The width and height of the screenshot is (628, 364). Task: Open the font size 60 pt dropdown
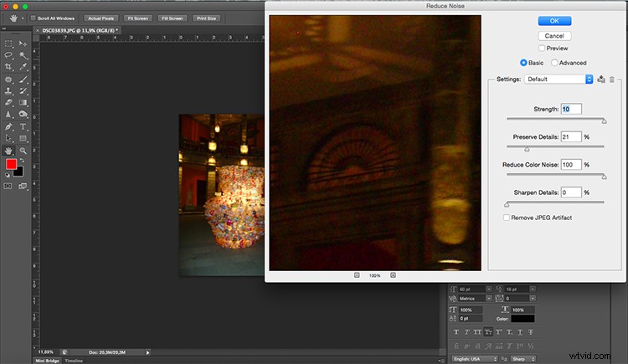[x=489, y=290]
